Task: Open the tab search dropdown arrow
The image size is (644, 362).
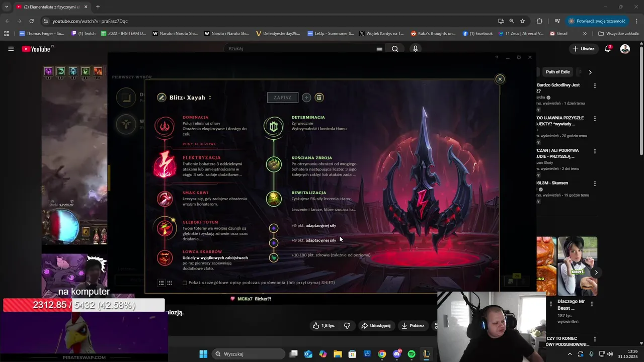Action: click(7, 7)
